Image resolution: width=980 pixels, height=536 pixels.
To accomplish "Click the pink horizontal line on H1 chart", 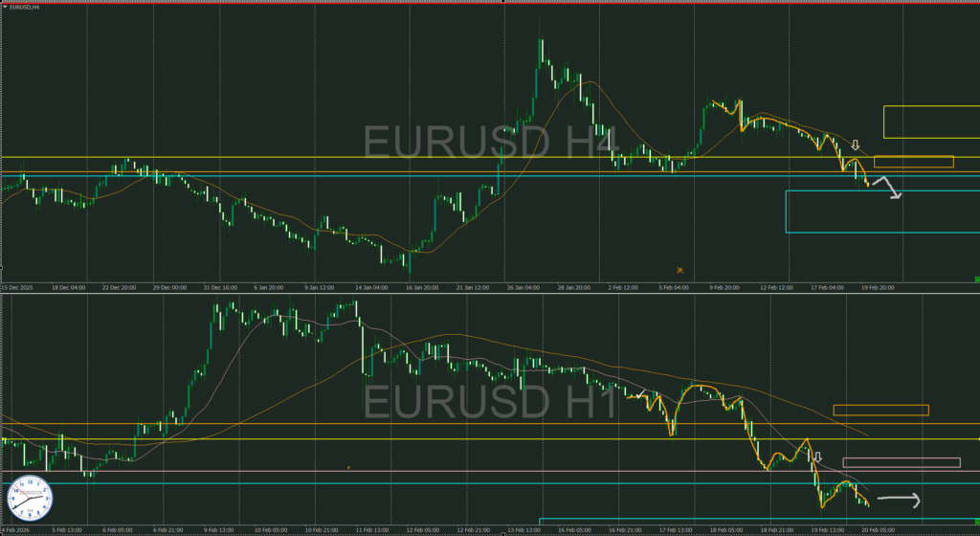I will pos(383,471).
